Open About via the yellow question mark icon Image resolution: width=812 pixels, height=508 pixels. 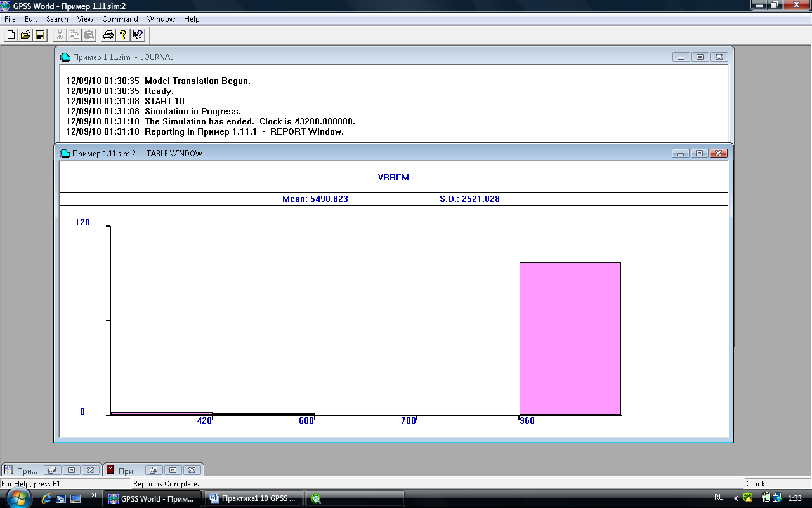[123, 34]
